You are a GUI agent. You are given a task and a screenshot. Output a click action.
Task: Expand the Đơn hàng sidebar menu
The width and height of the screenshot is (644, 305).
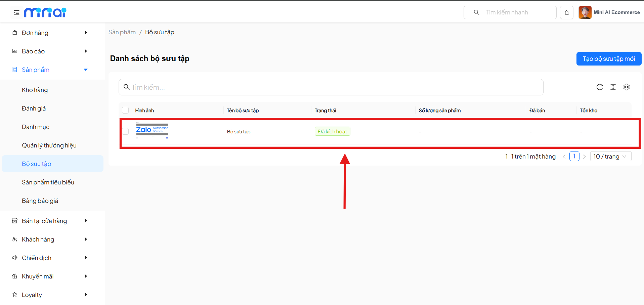[50, 33]
